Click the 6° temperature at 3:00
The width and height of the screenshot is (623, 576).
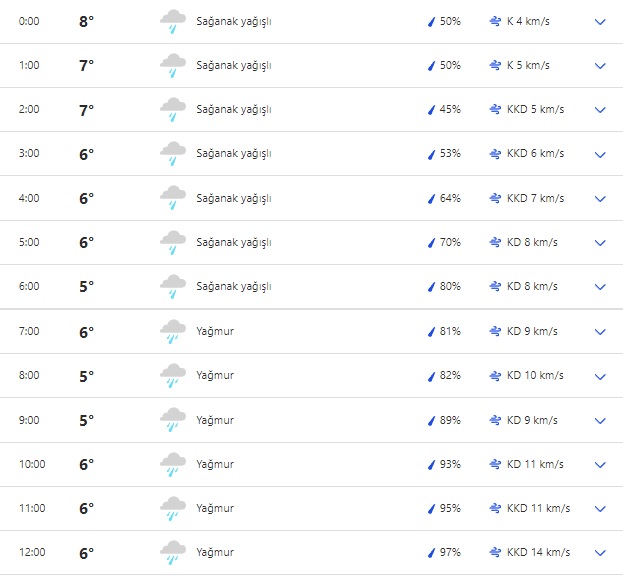[x=86, y=154]
